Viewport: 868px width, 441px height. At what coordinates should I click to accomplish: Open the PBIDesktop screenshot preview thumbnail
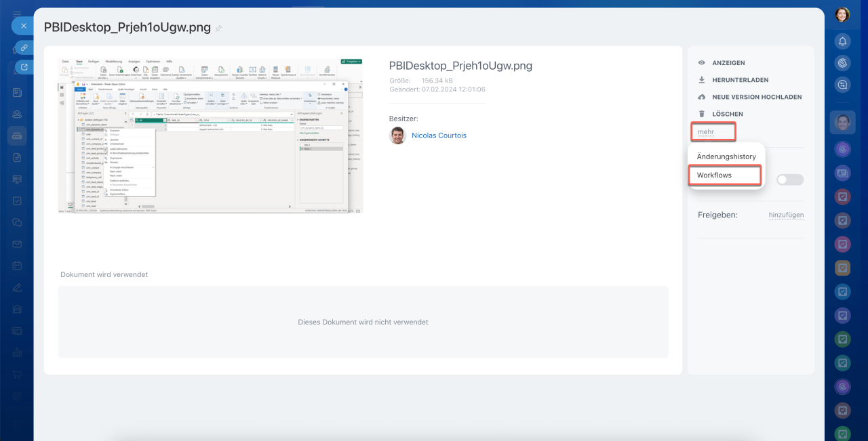(x=210, y=135)
